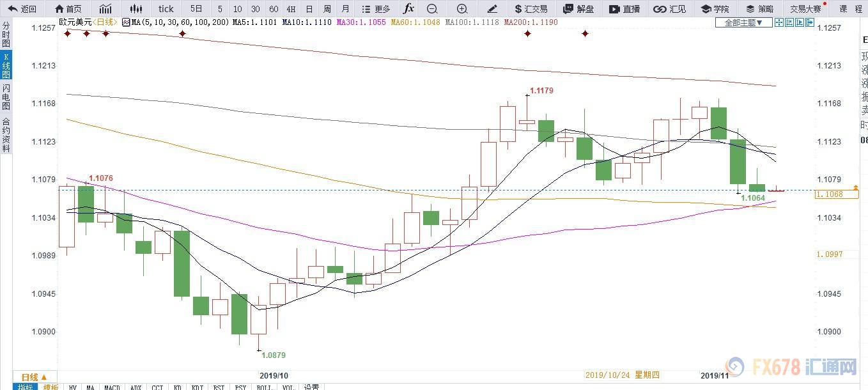868x390 pixels.
Task: Open 策略 strategy section
Action: [x=759, y=9]
